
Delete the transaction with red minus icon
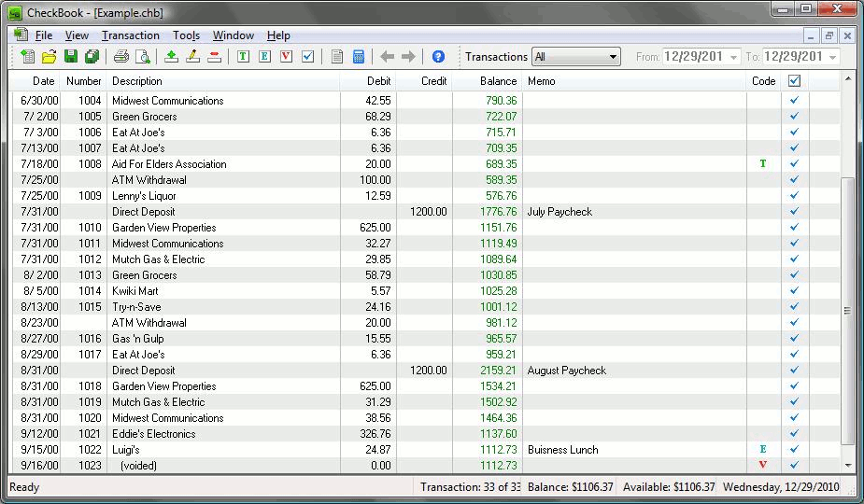click(214, 56)
